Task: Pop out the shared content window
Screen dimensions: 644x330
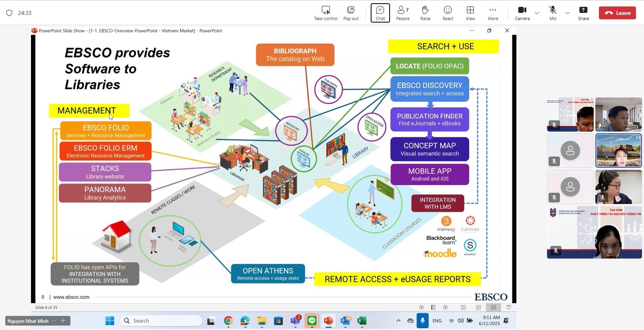Action: [x=351, y=13]
